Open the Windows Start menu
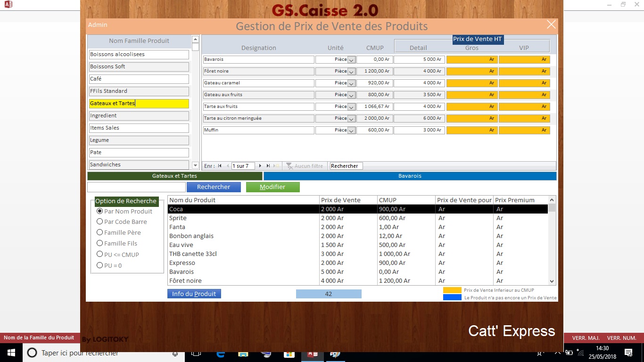Image resolution: width=644 pixels, height=362 pixels. [x=11, y=353]
